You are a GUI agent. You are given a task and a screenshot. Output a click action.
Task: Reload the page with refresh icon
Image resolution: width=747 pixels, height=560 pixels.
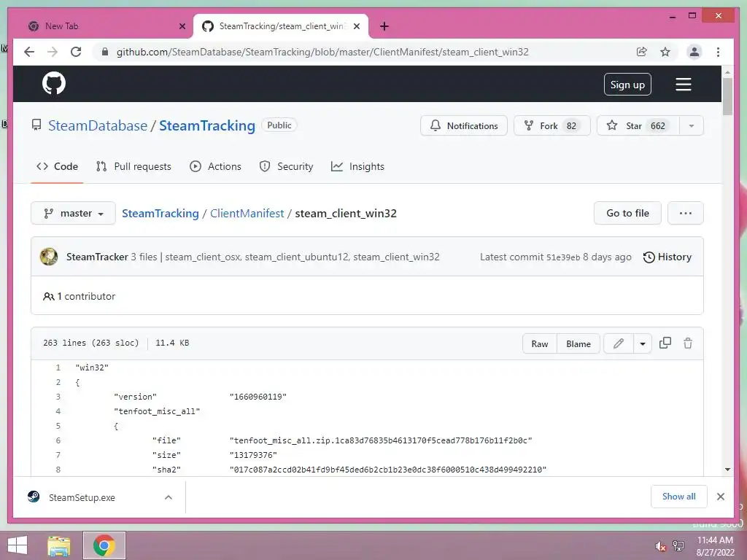(76, 52)
